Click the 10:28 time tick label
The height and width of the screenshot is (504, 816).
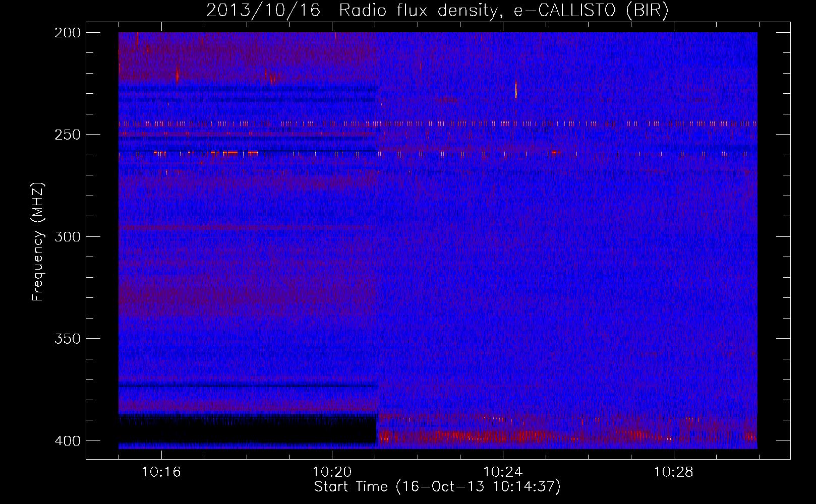[x=674, y=472]
